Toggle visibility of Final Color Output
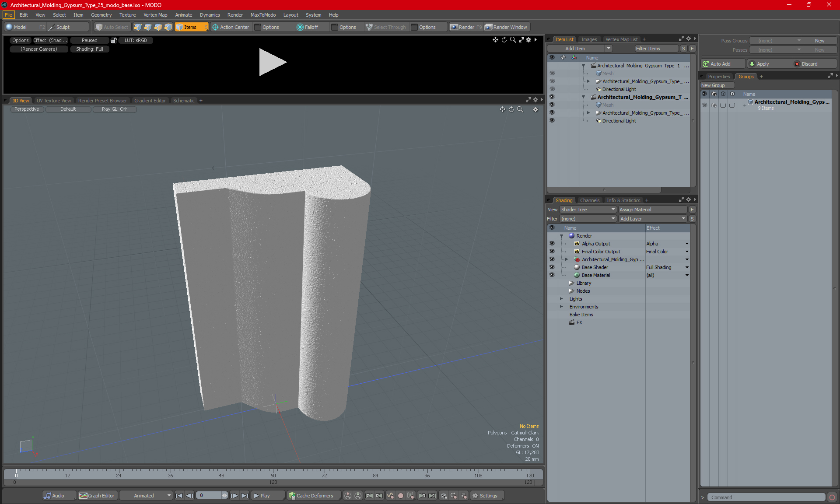The width and height of the screenshot is (840, 504). (552, 252)
